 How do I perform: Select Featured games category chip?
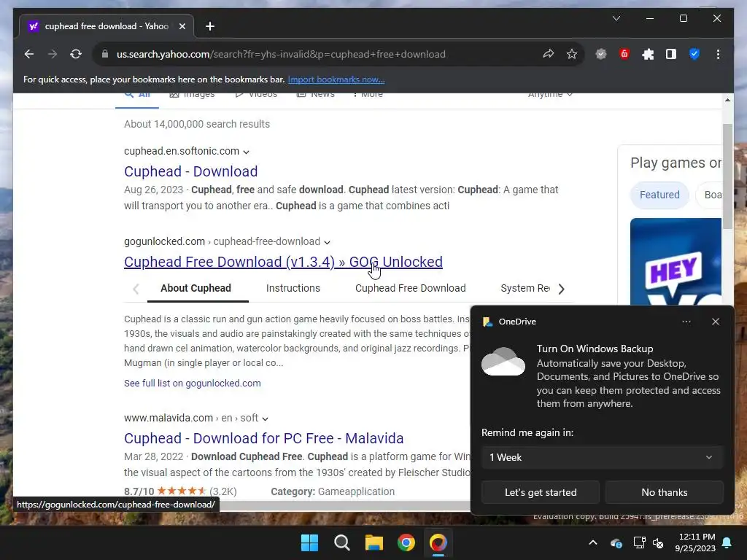point(659,195)
